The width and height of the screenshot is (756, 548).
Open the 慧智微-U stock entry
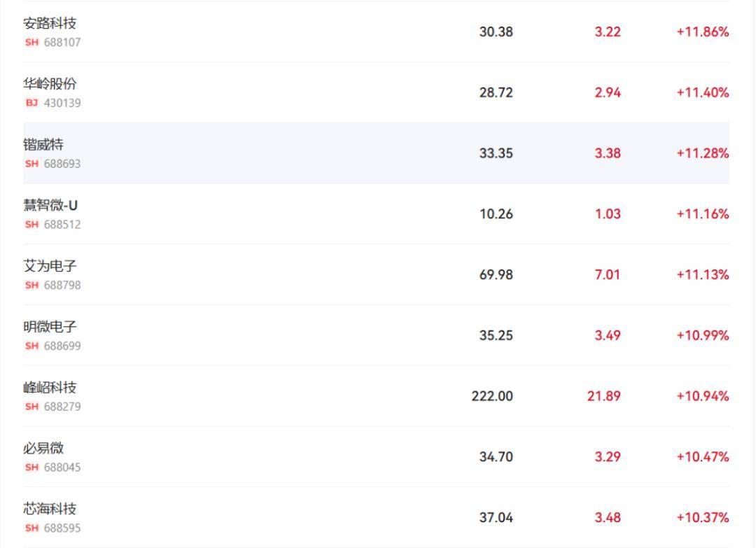[50, 205]
